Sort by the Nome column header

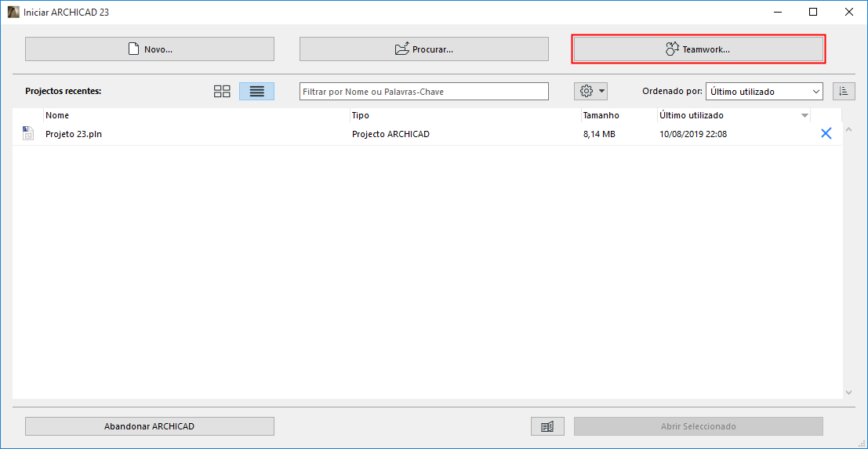pyautogui.click(x=197, y=115)
